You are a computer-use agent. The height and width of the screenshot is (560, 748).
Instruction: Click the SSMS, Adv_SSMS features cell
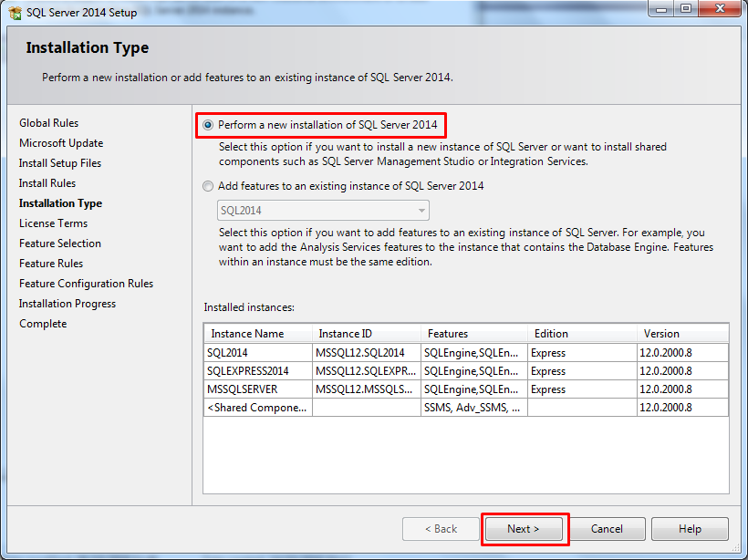(474, 408)
